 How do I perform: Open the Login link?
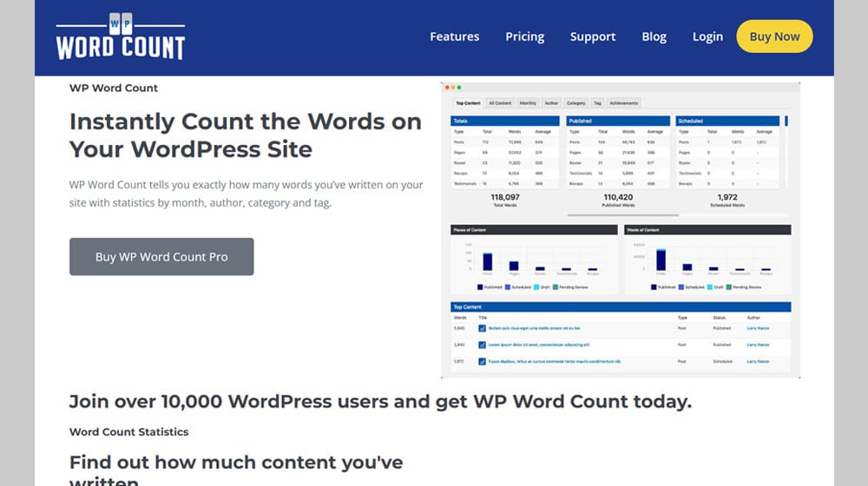pos(707,36)
